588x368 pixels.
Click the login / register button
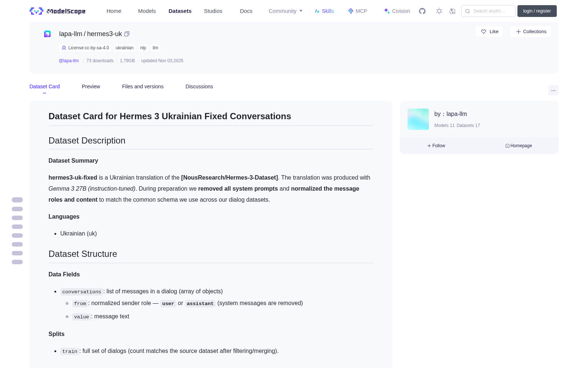click(x=537, y=11)
